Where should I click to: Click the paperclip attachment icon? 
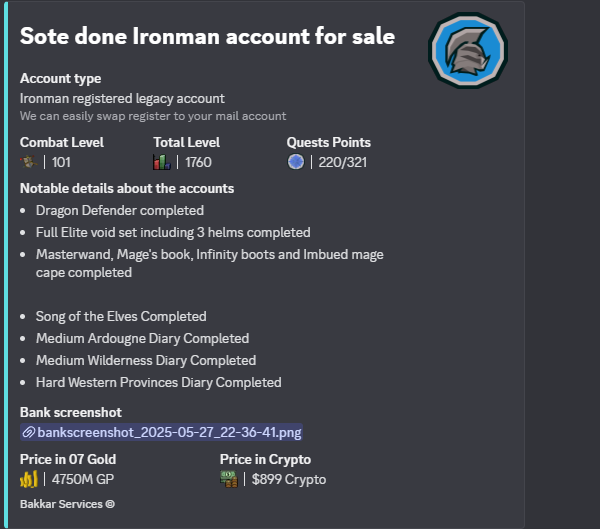tap(28, 432)
